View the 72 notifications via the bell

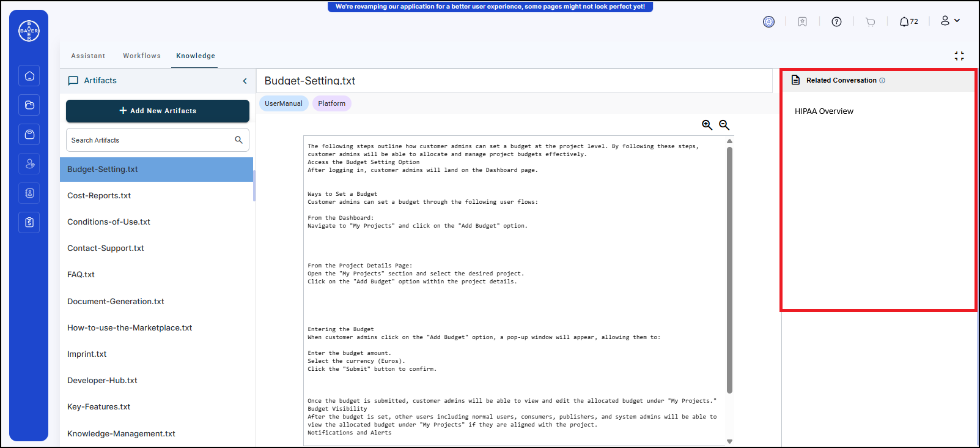click(x=908, y=22)
